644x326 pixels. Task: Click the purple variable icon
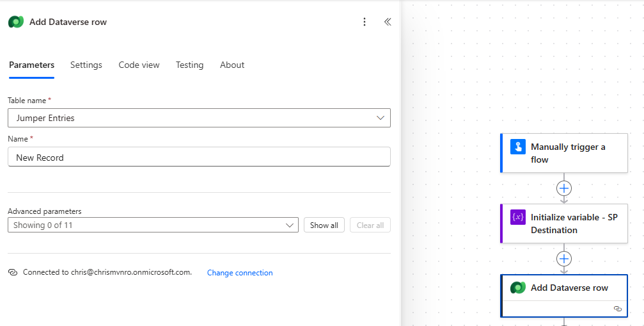point(517,217)
